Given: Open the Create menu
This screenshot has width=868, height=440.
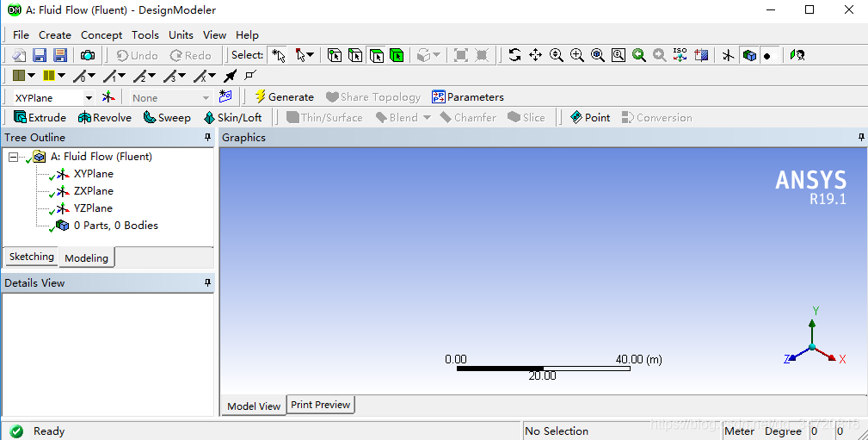Looking at the screenshot, I should 55,35.
